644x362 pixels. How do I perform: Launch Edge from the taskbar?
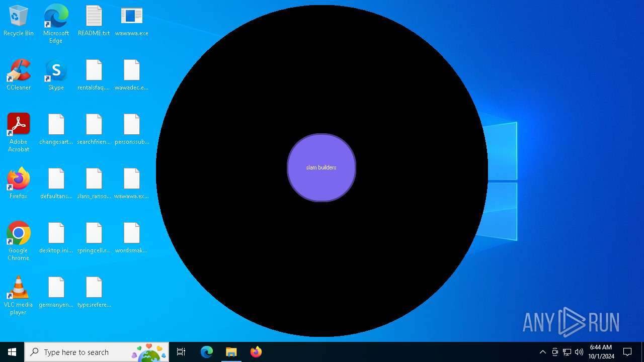(207, 352)
